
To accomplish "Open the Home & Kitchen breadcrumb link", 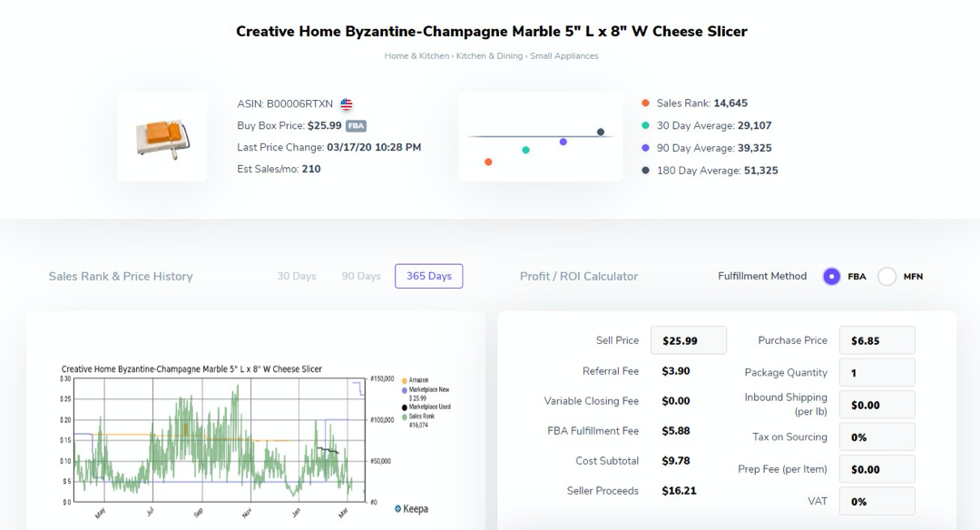I will tap(416, 56).
